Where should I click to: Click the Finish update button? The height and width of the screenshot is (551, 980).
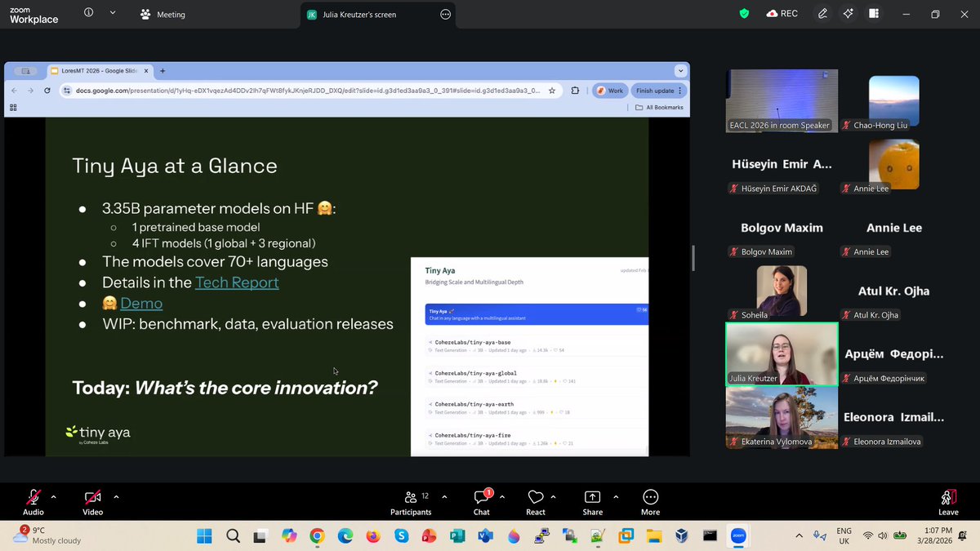658,91
